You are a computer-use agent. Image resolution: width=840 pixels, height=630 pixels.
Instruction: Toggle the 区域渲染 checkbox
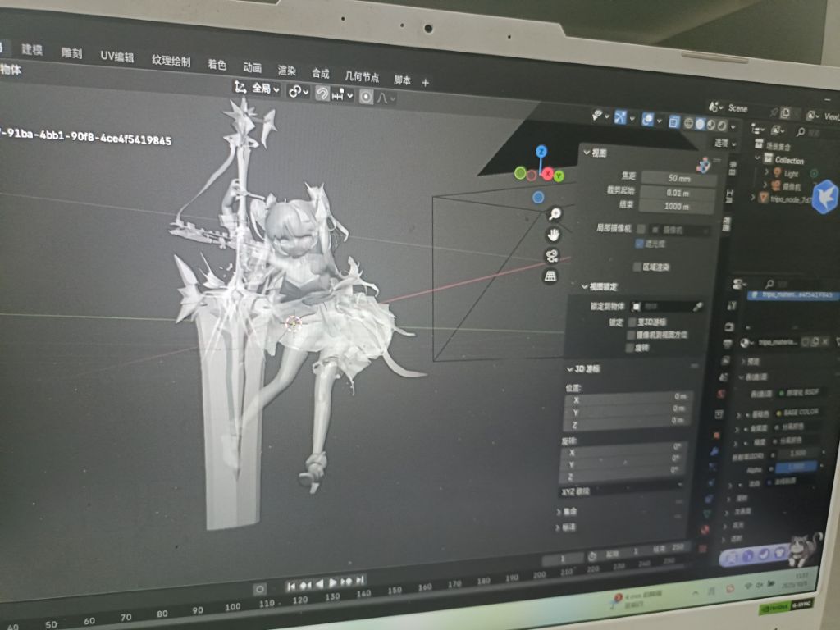point(637,267)
